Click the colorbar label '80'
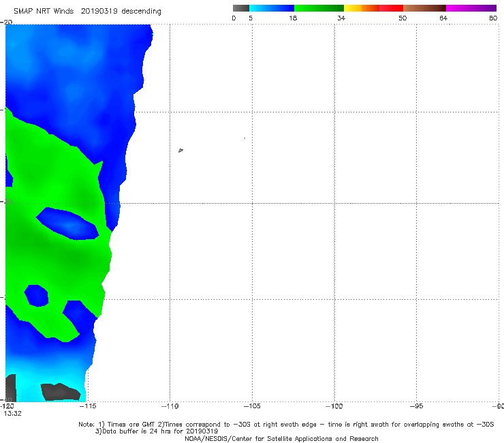Image resolution: width=504 pixels, height=443 pixels. pos(493,18)
